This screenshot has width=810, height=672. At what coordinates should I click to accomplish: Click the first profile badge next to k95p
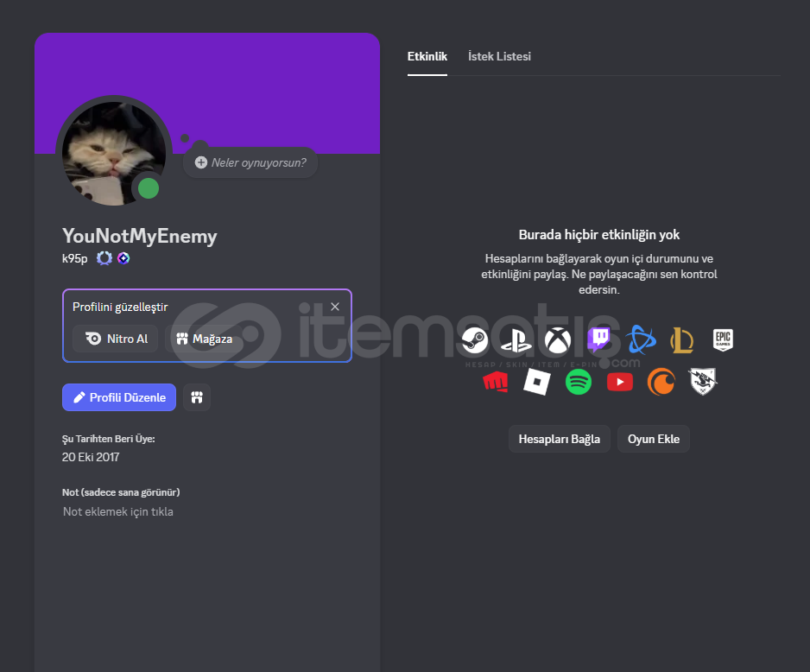click(104, 257)
